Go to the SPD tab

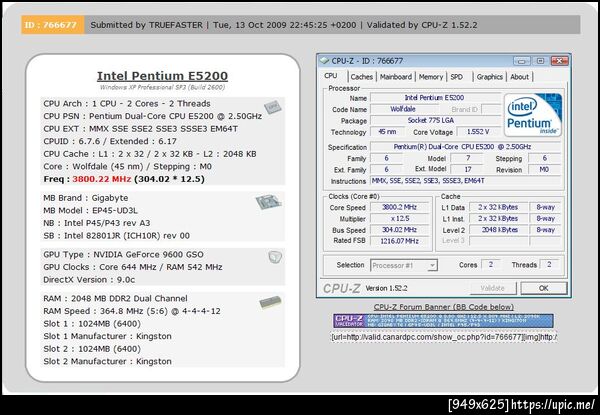(457, 77)
